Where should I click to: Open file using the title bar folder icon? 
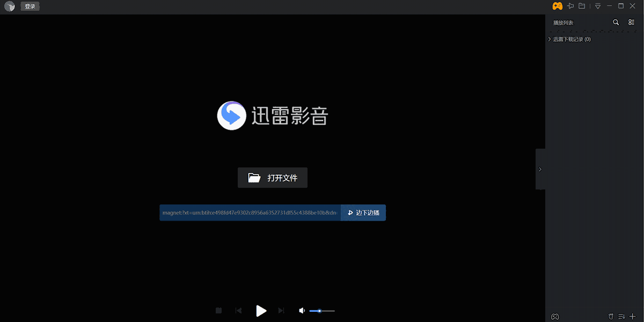click(582, 6)
